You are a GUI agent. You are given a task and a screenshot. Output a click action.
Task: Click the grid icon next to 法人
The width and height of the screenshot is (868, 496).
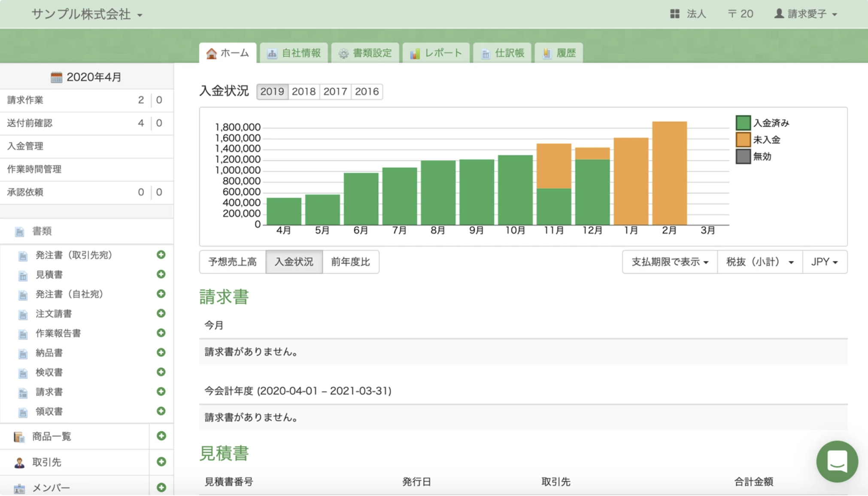674,14
